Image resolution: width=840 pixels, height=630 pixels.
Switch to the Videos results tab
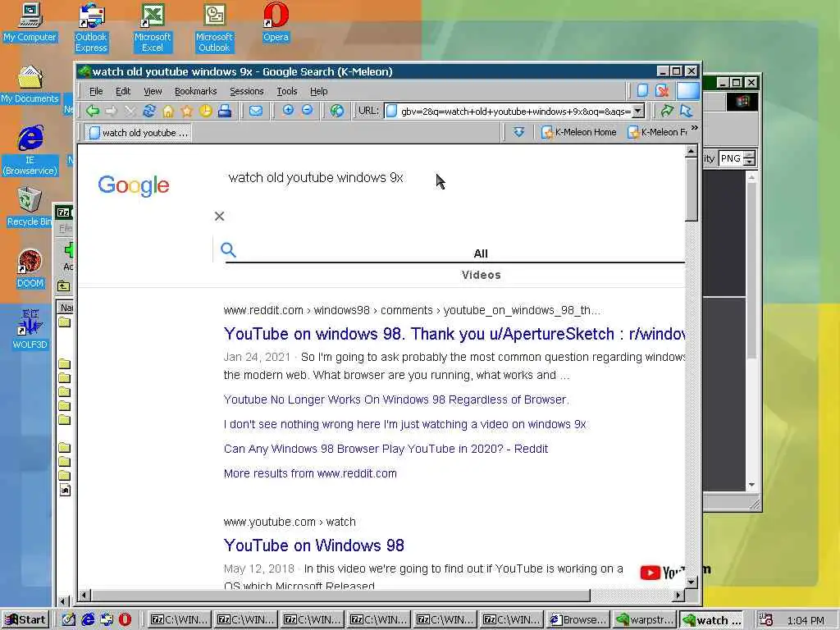[481, 275]
